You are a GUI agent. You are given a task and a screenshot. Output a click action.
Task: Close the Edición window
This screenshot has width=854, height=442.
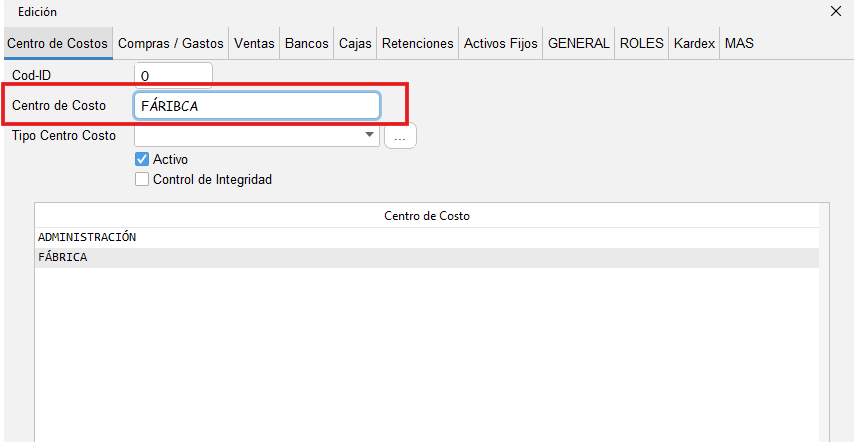click(836, 12)
